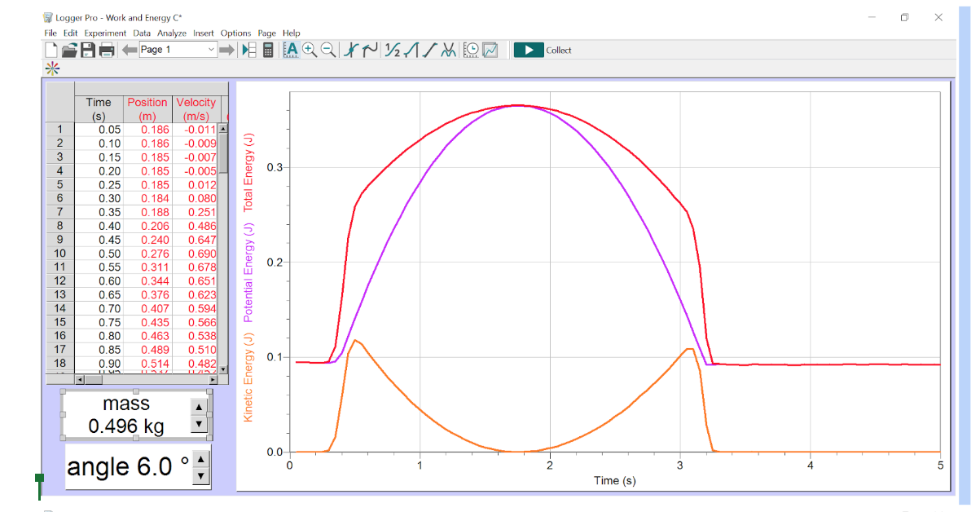The width and height of the screenshot is (980, 512).
Task: Click the Autoscale graph icon
Action: (x=291, y=50)
